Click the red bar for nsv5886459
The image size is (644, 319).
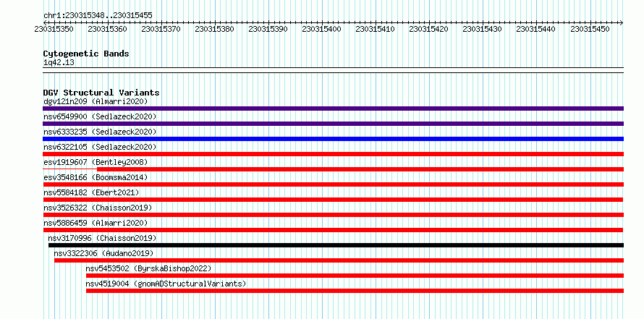[x=333, y=230]
